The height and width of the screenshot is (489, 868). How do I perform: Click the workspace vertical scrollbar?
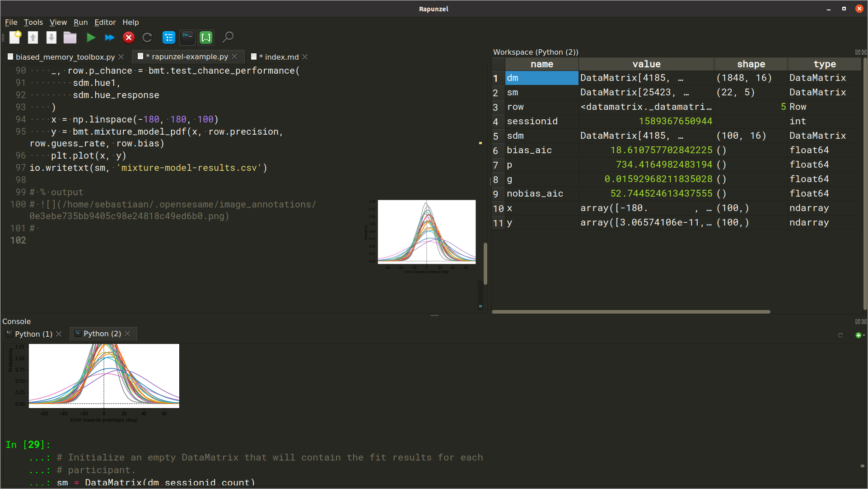coord(865,183)
